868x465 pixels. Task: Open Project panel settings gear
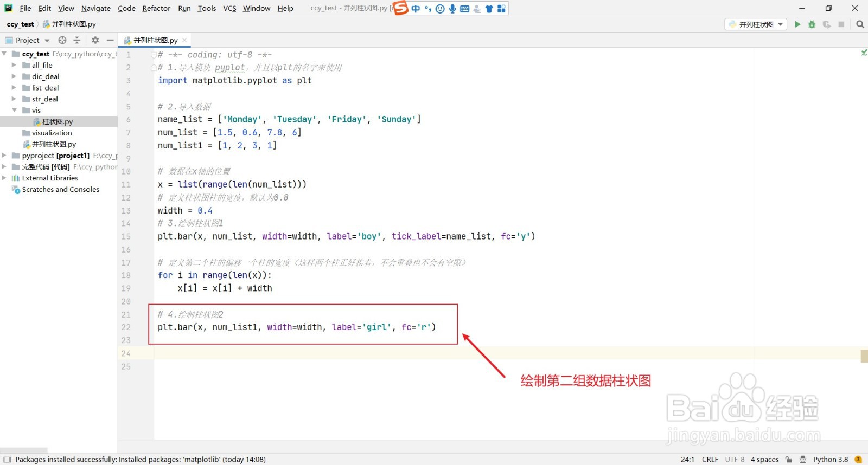[x=95, y=40]
